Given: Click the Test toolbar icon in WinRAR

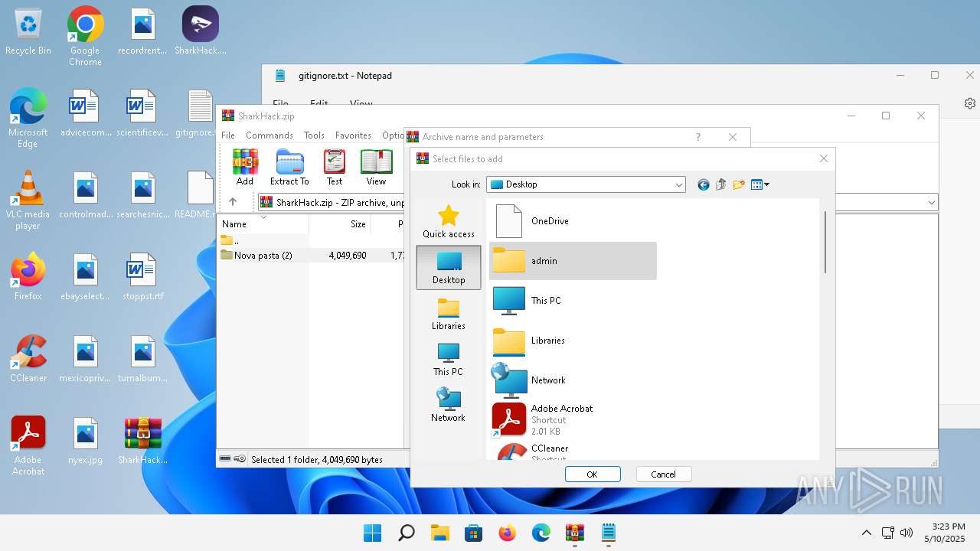Looking at the screenshot, I should (335, 168).
